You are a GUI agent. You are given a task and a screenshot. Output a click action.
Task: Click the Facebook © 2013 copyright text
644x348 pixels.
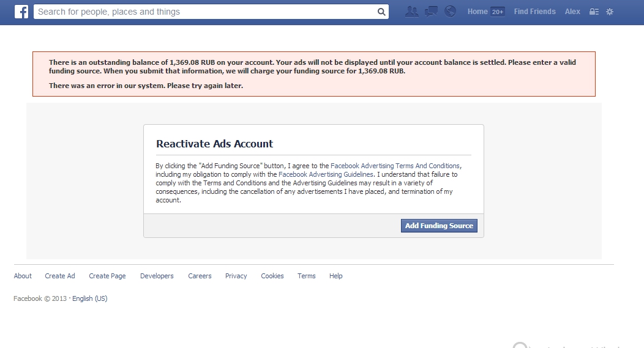pos(40,298)
